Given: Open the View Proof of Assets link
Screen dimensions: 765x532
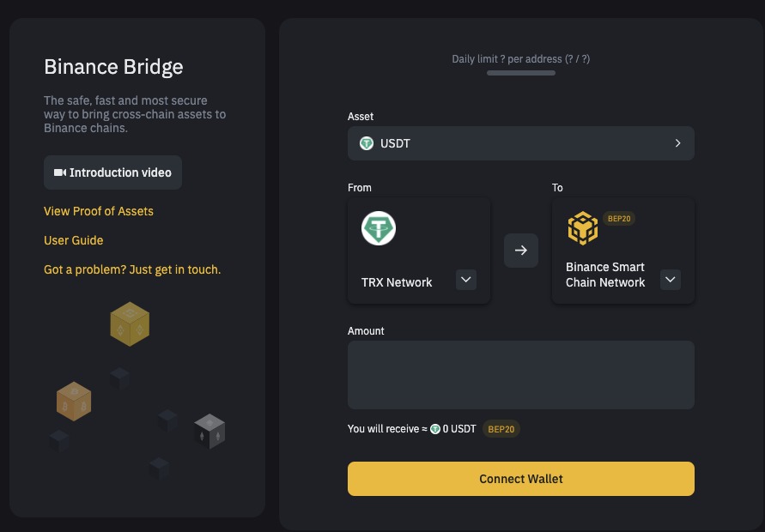Looking at the screenshot, I should coord(99,211).
